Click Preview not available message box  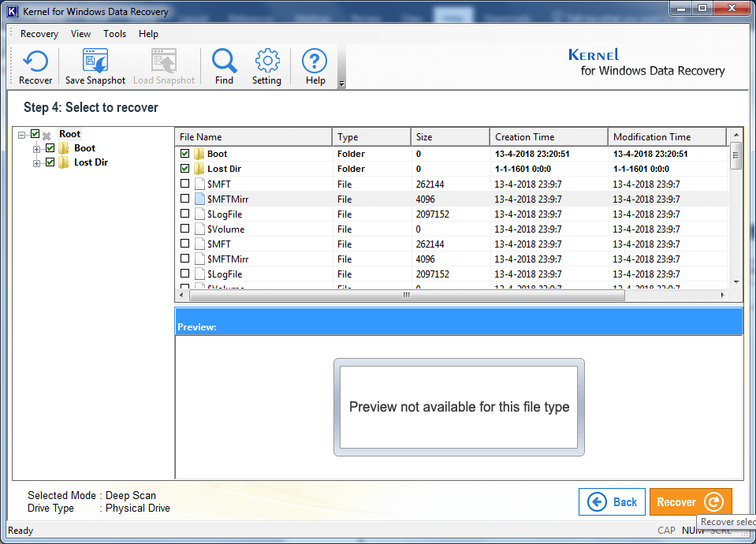point(459,407)
